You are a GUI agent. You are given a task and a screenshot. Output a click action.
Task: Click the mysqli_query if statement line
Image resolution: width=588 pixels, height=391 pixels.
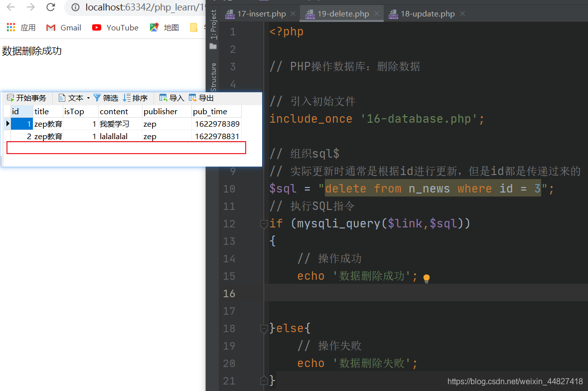[x=370, y=223]
